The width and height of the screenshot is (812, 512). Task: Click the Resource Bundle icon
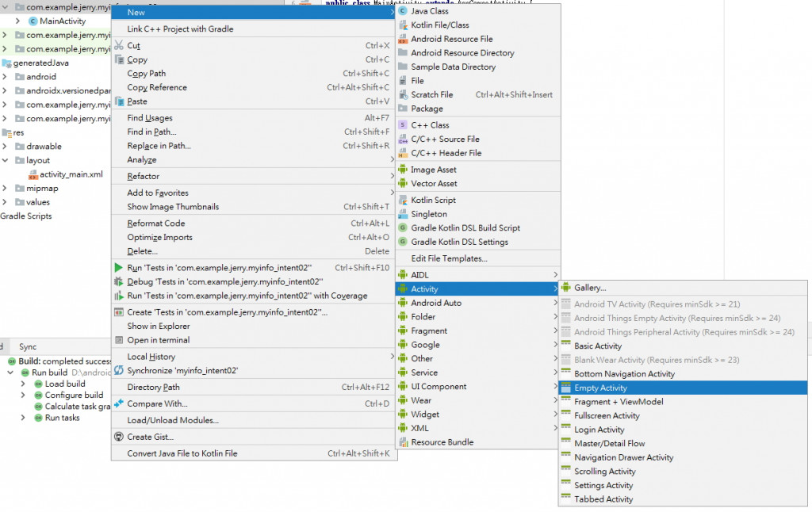click(x=403, y=442)
